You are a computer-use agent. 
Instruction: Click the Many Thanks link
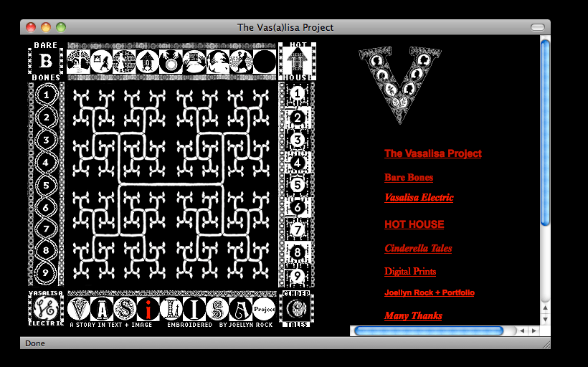click(x=413, y=315)
